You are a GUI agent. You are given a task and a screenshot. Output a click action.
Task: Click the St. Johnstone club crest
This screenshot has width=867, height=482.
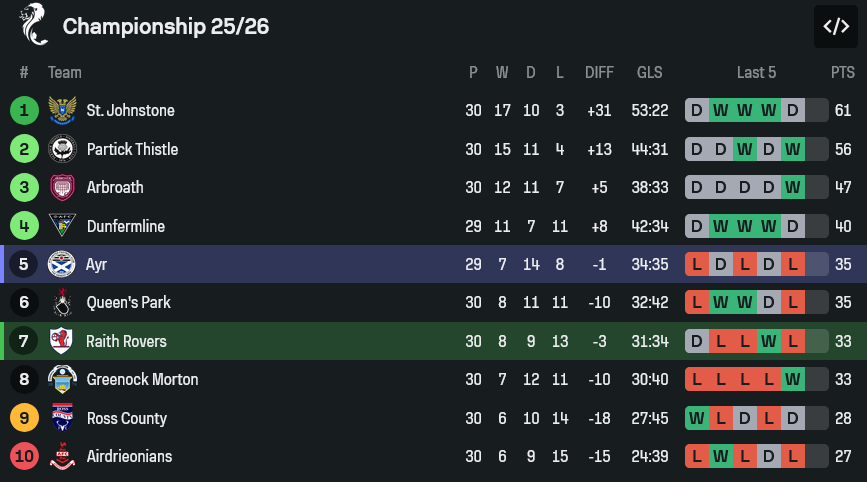tap(62, 110)
